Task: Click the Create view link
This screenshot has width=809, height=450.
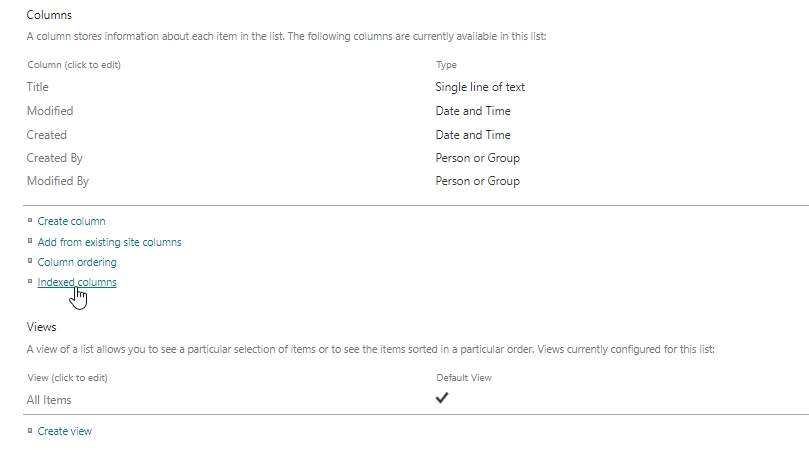Action: point(64,431)
